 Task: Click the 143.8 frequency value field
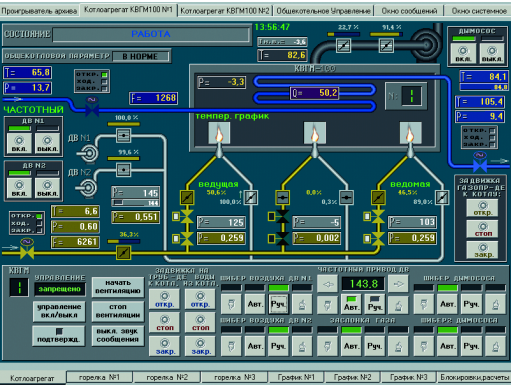click(363, 284)
